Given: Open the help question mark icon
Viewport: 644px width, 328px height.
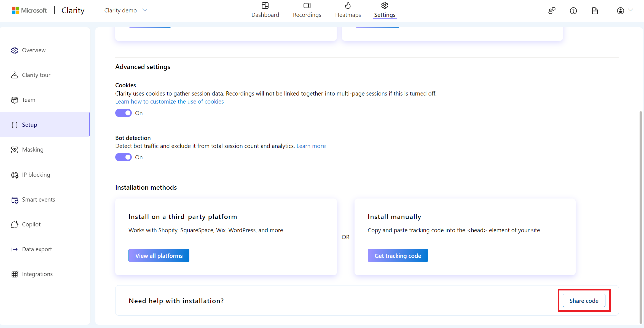Looking at the screenshot, I should coord(573,10).
